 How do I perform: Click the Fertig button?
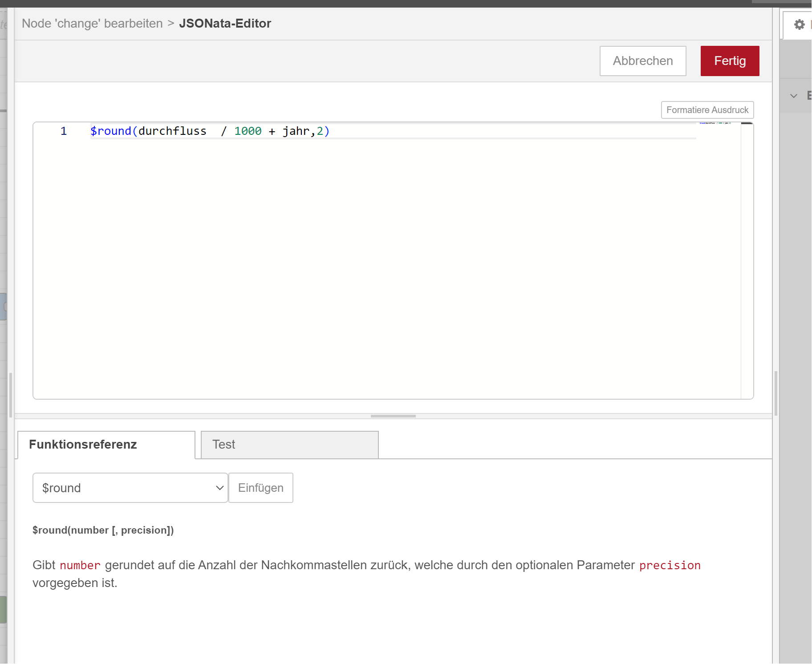730,61
